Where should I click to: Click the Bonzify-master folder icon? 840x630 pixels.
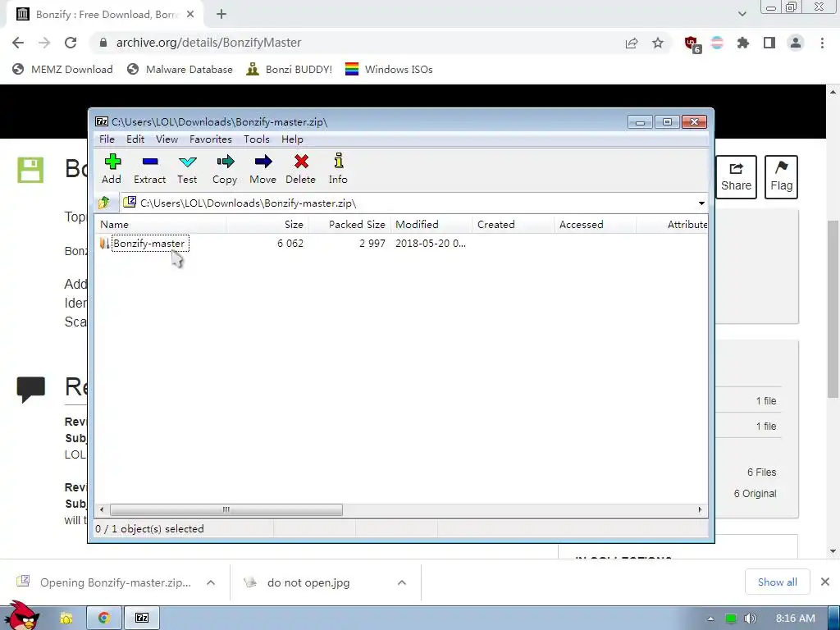(x=104, y=243)
